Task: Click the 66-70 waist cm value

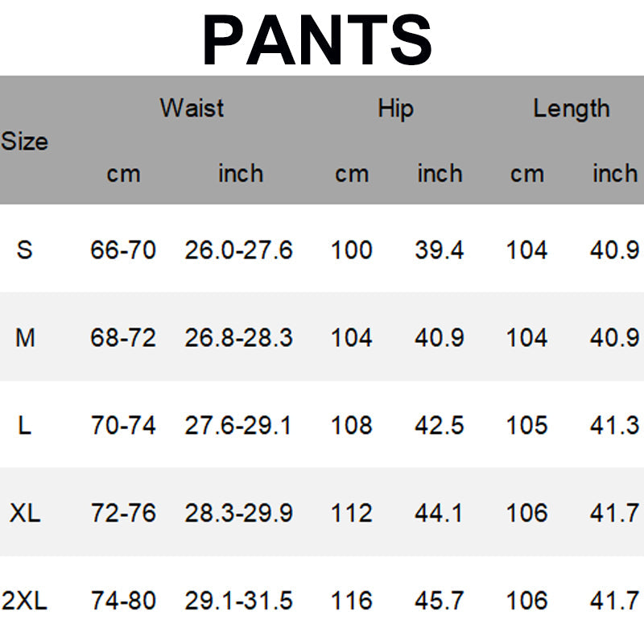Action: point(123,250)
